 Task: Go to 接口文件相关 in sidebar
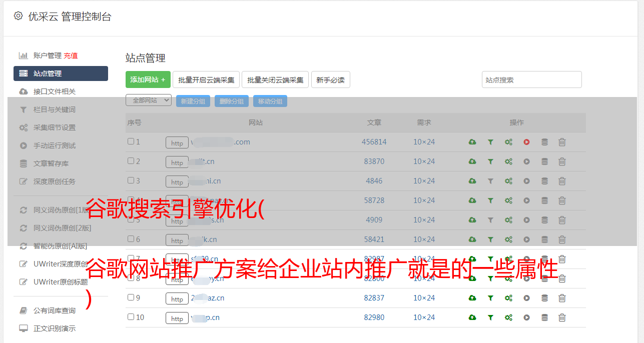click(55, 91)
